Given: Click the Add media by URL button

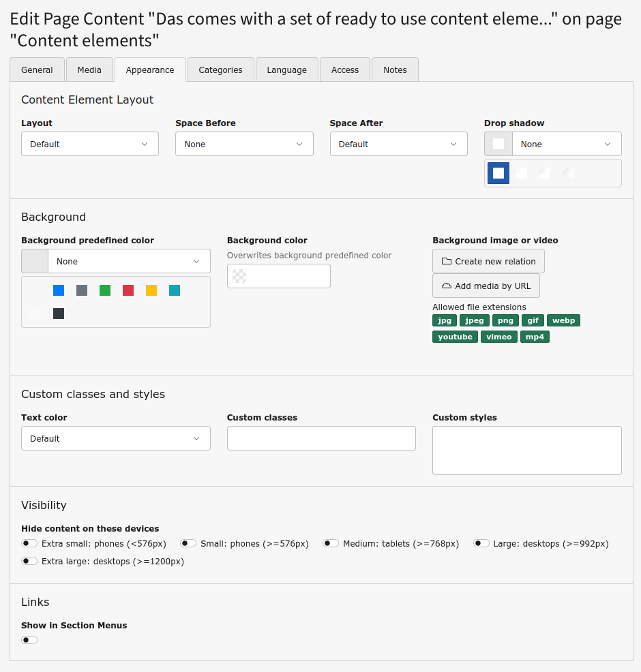Looking at the screenshot, I should (x=486, y=286).
